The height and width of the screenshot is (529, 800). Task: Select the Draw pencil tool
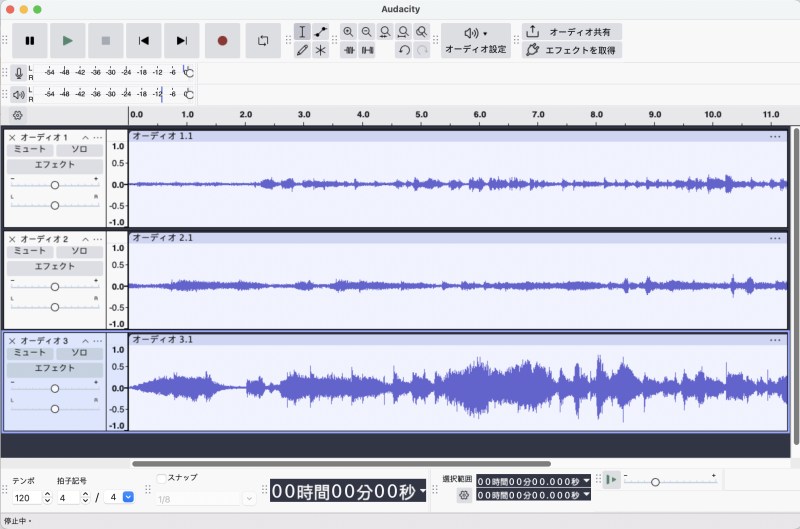pyautogui.click(x=302, y=50)
